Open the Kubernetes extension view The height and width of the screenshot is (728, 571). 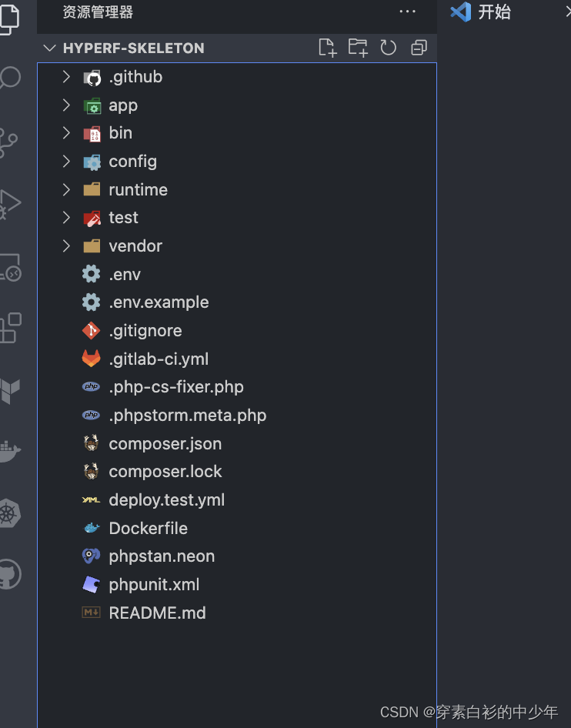[11, 512]
